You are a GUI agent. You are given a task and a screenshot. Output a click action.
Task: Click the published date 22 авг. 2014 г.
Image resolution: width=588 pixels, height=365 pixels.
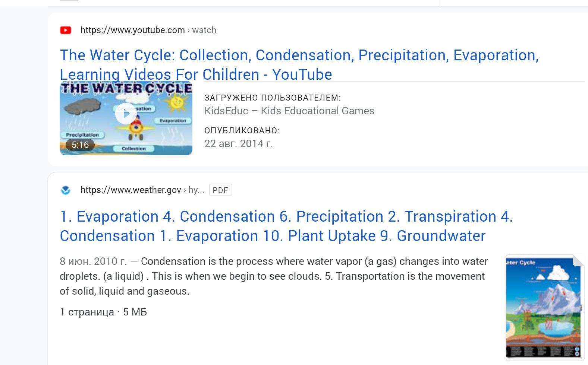(238, 144)
